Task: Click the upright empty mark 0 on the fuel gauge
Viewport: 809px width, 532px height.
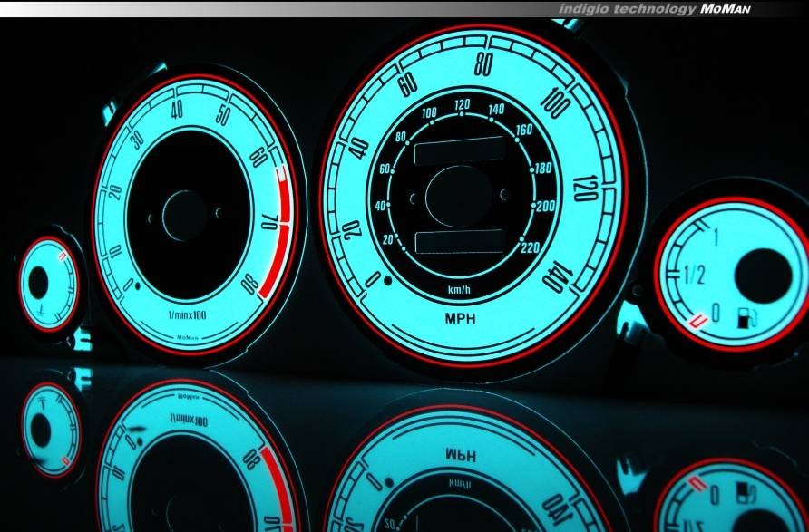Action: (x=716, y=313)
